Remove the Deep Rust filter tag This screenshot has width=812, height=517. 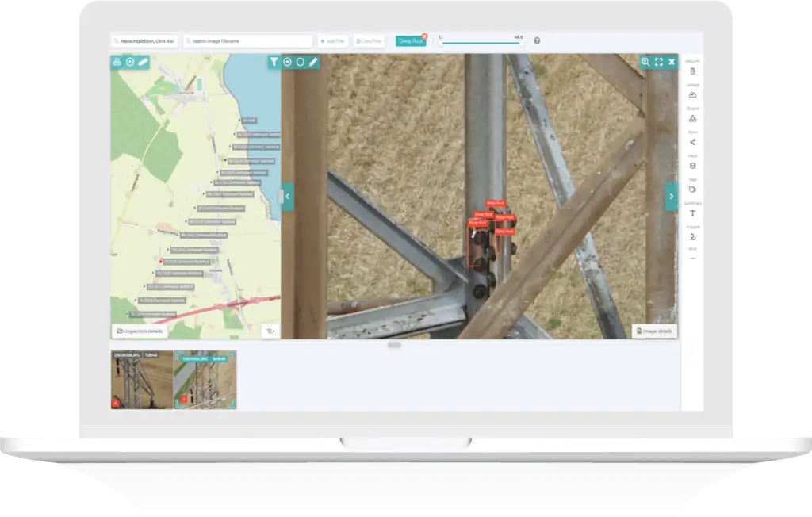click(425, 36)
